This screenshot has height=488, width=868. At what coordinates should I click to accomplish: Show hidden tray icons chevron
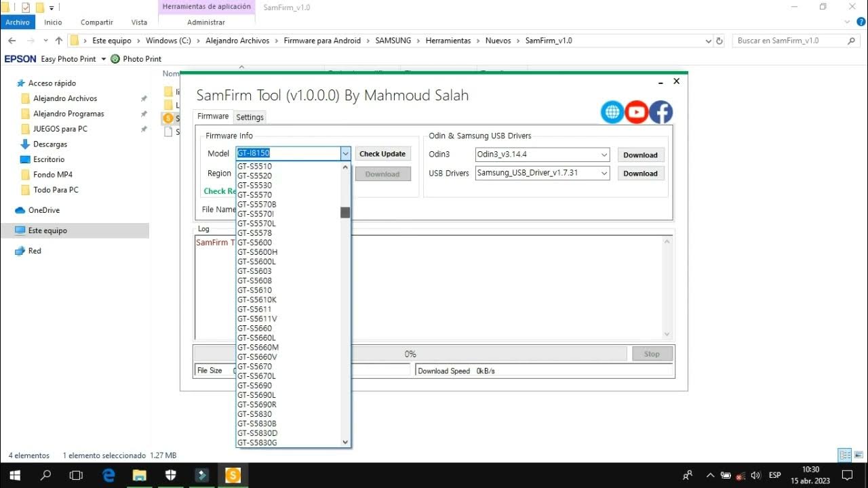click(x=711, y=475)
